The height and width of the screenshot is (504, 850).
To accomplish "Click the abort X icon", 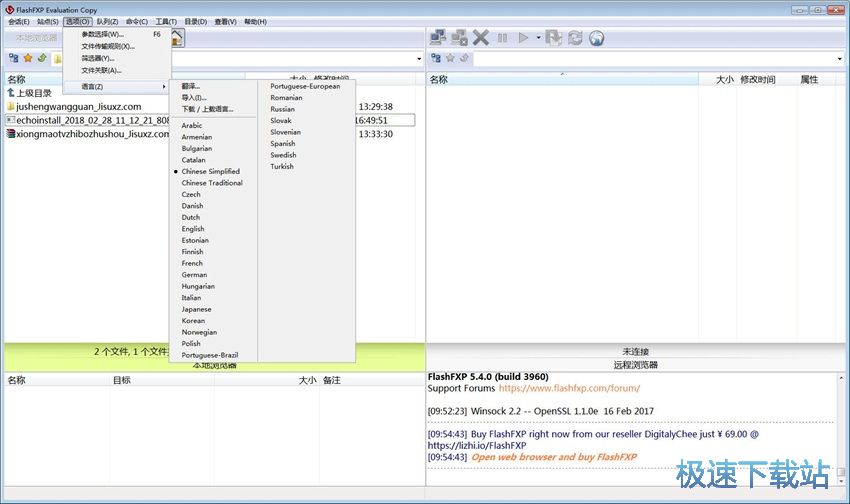I will 480,37.
